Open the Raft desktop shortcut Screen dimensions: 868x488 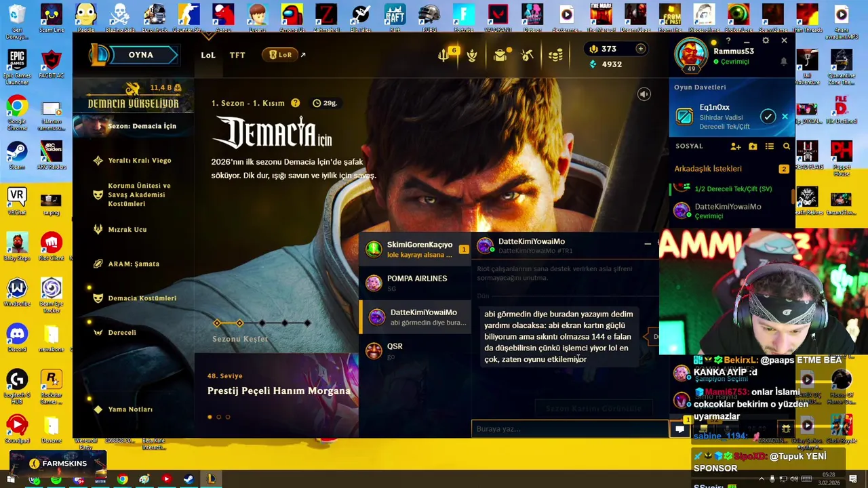[395, 18]
